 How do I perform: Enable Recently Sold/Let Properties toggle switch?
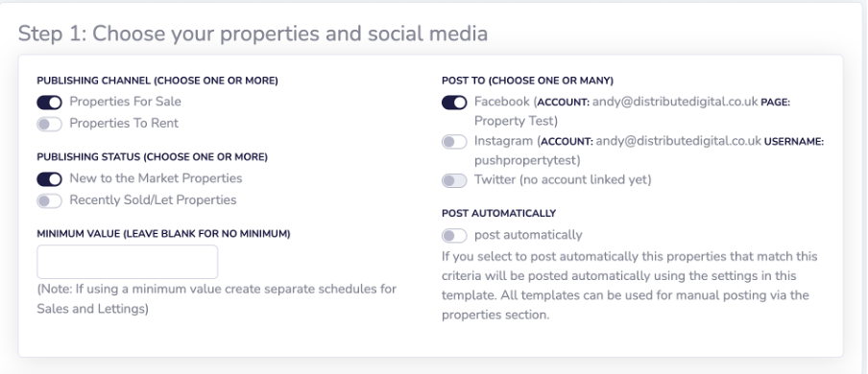tap(49, 200)
